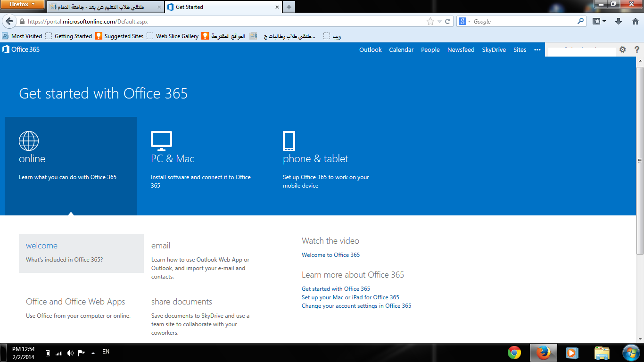644x362 pixels.
Task: Open Get started with Office 365 link
Action: click(336, 289)
